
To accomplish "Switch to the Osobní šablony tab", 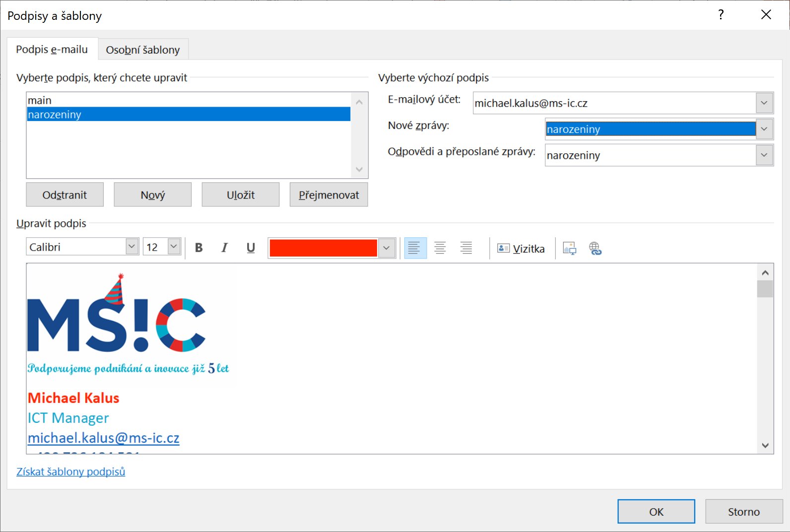I will [x=143, y=50].
